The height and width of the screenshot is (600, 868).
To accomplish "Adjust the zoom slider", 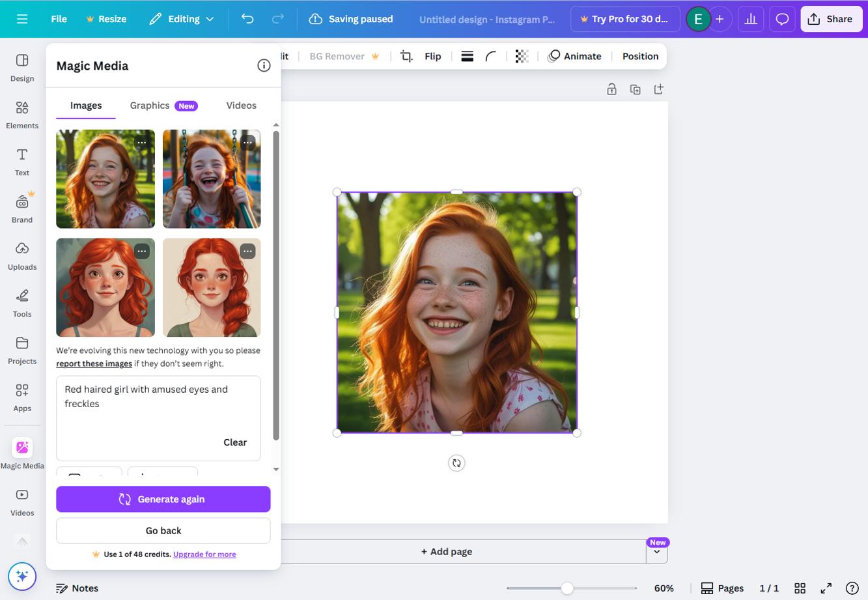I will (566, 587).
